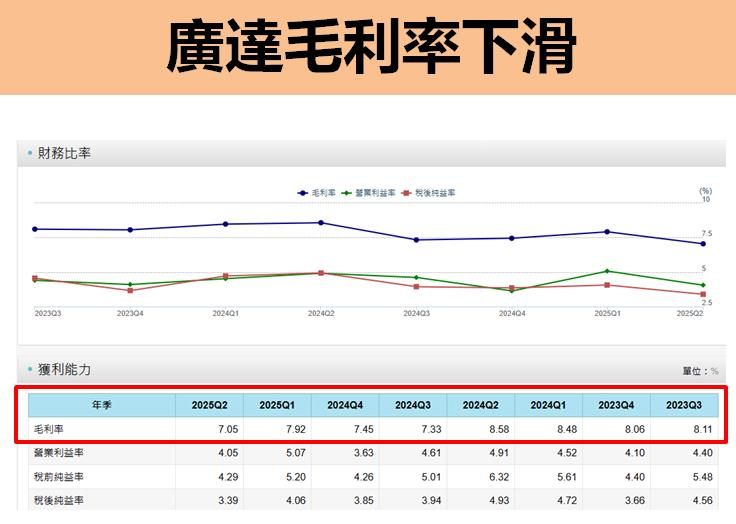Click the 2025Q2 table column header
Viewport: 736px width, 524px height.
(x=209, y=405)
